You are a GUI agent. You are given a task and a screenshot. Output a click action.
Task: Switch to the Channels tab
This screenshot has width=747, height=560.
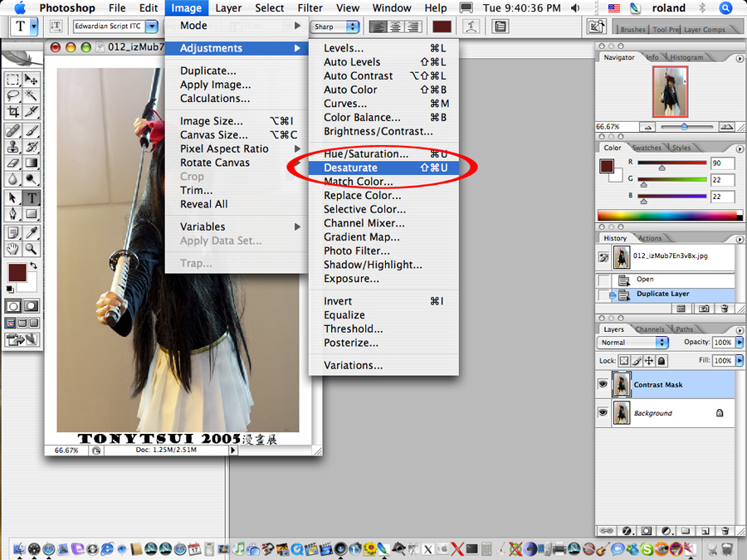[x=650, y=329]
